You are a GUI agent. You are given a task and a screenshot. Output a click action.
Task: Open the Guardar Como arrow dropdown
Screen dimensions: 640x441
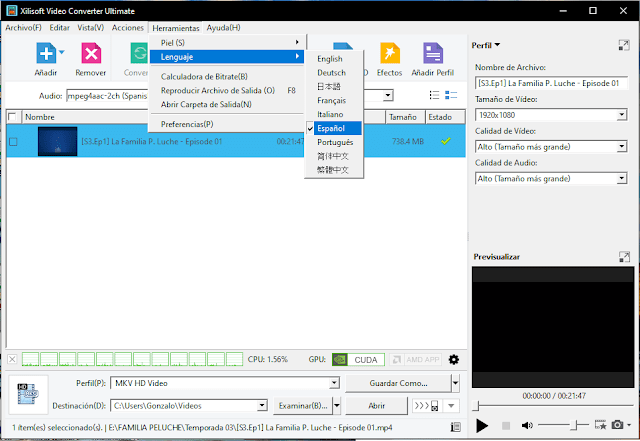[456, 383]
